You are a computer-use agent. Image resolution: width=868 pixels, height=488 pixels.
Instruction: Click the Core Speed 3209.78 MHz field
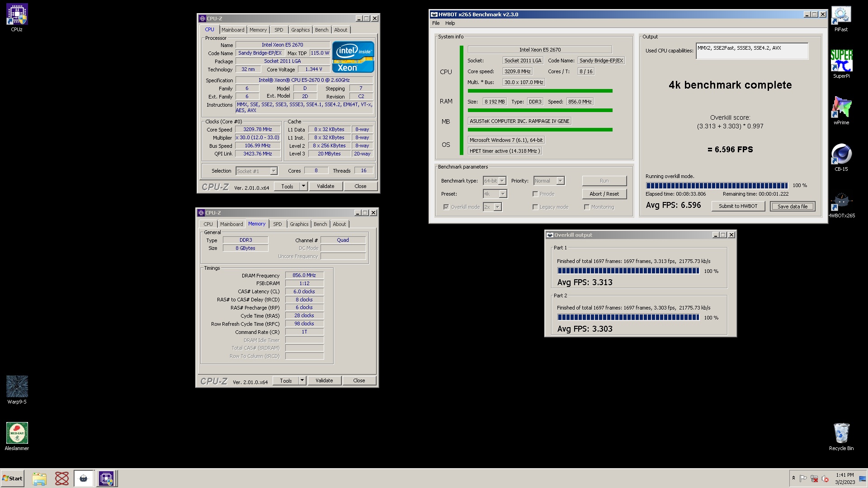click(x=258, y=129)
